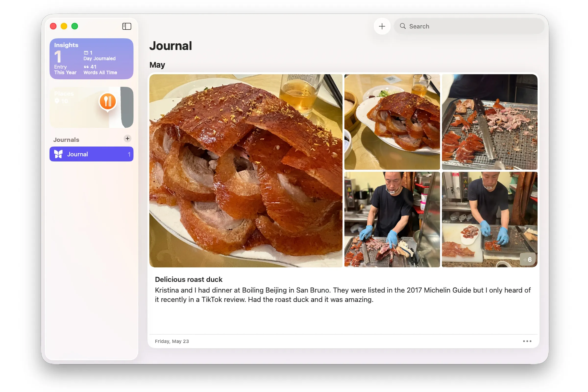
Task: Click the Delicious roast duck title
Action: click(189, 279)
